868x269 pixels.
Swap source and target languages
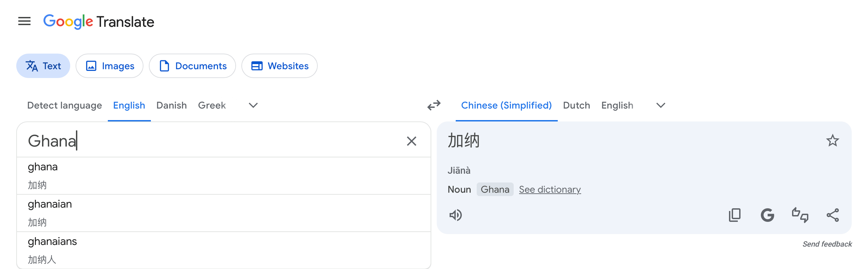[x=434, y=105]
